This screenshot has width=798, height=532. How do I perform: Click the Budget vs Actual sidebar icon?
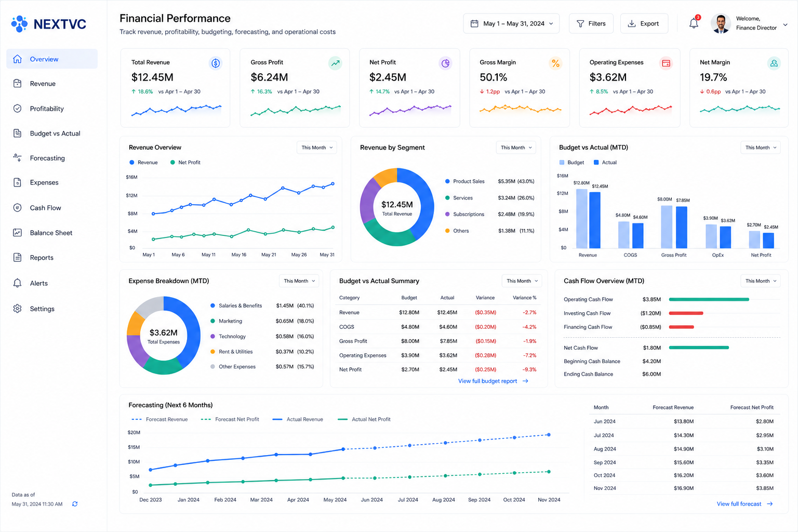pyautogui.click(x=17, y=134)
